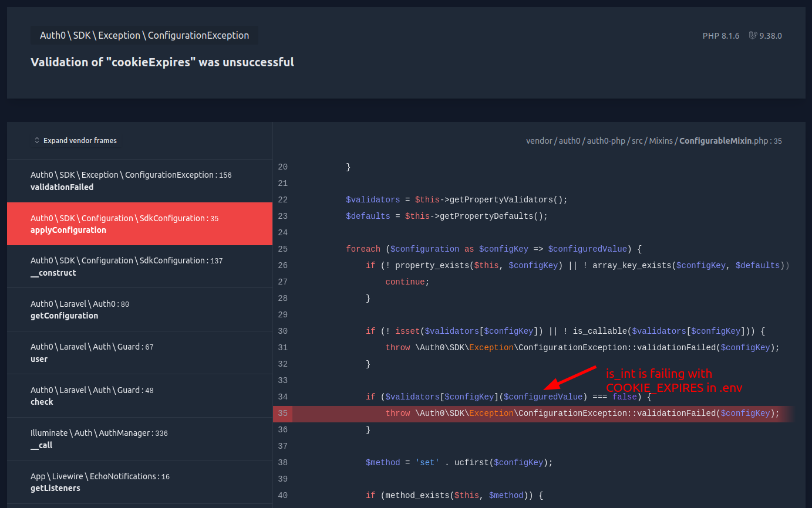The height and width of the screenshot is (508, 812).
Task: Click the Laravel logo icon beside version 9.38.0
Action: point(752,35)
